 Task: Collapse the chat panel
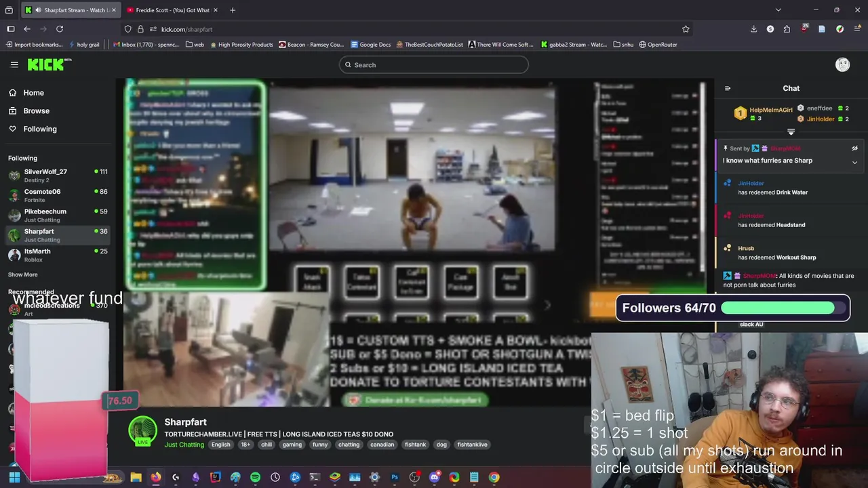pyautogui.click(x=728, y=88)
